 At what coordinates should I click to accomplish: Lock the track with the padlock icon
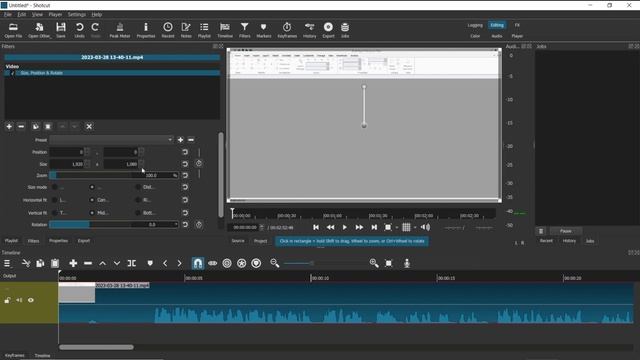pos(7,300)
